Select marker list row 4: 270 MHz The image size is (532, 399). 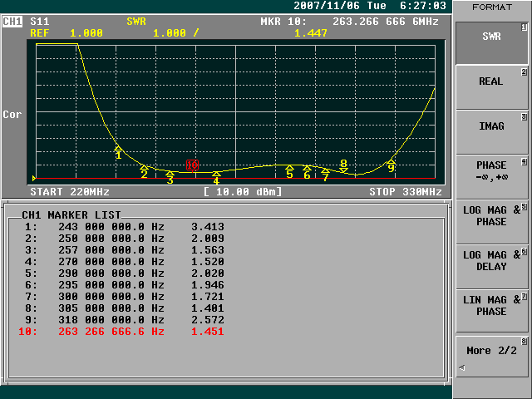(124, 262)
